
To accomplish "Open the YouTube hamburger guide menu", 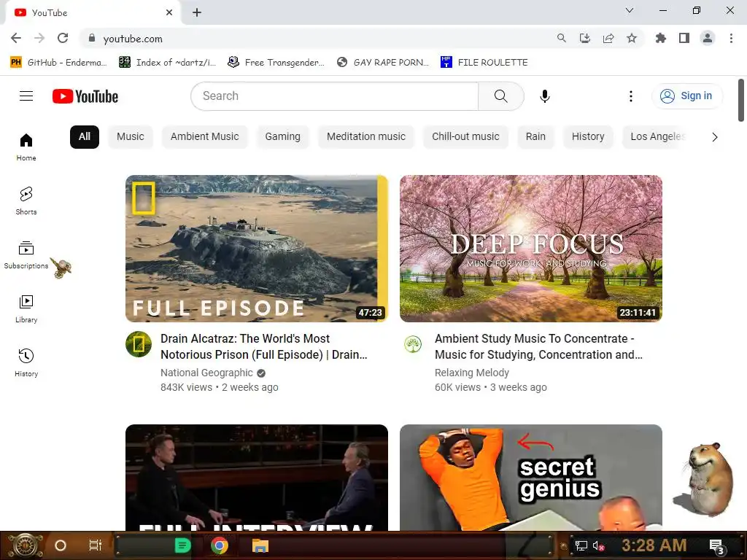I will [x=26, y=96].
